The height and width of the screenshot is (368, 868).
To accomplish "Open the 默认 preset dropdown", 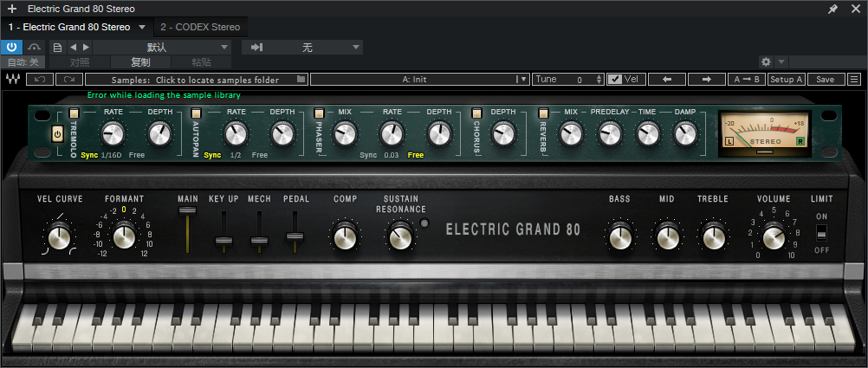I will (161, 47).
